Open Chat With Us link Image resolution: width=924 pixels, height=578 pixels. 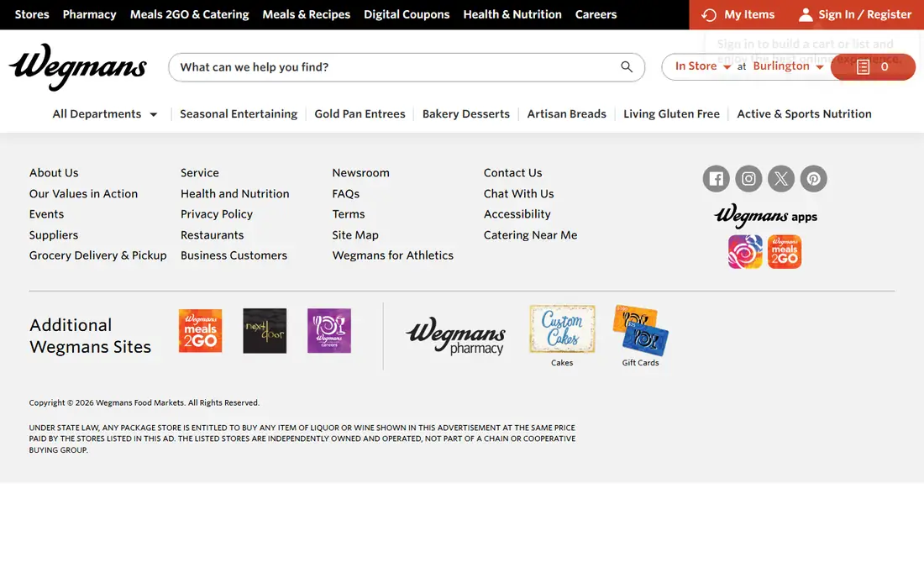[x=518, y=193]
